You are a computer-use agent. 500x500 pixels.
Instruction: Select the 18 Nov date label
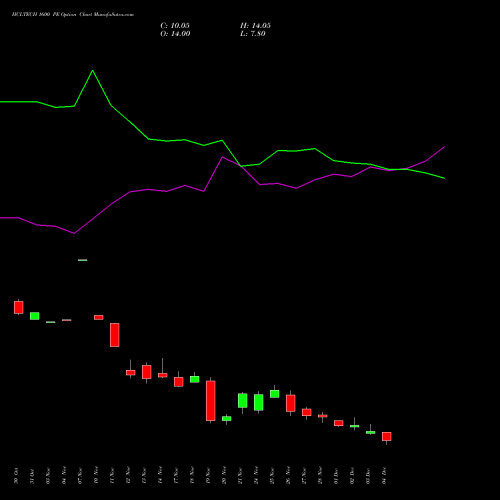[192, 476]
